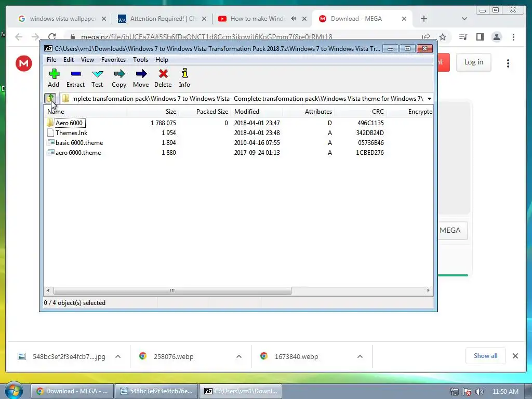Click the media control icon in Chrome toolbar
532x399 pixels.
click(463, 37)
